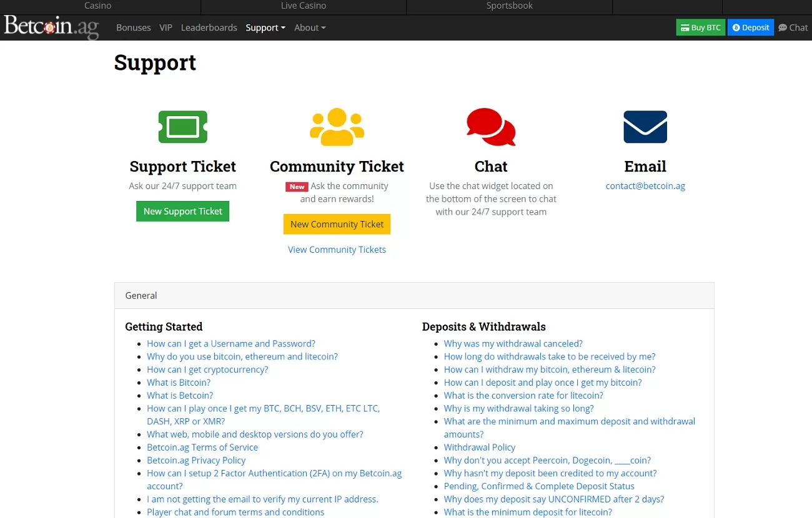812x518 pixels.
Task: Open the 'What is Betcoin?' link
Action: 180,396
